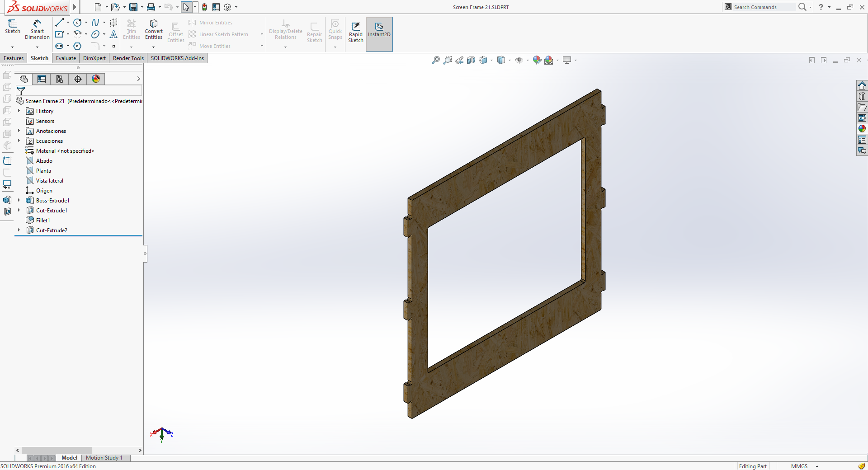Click Section View icon

(x=471, y=60)
